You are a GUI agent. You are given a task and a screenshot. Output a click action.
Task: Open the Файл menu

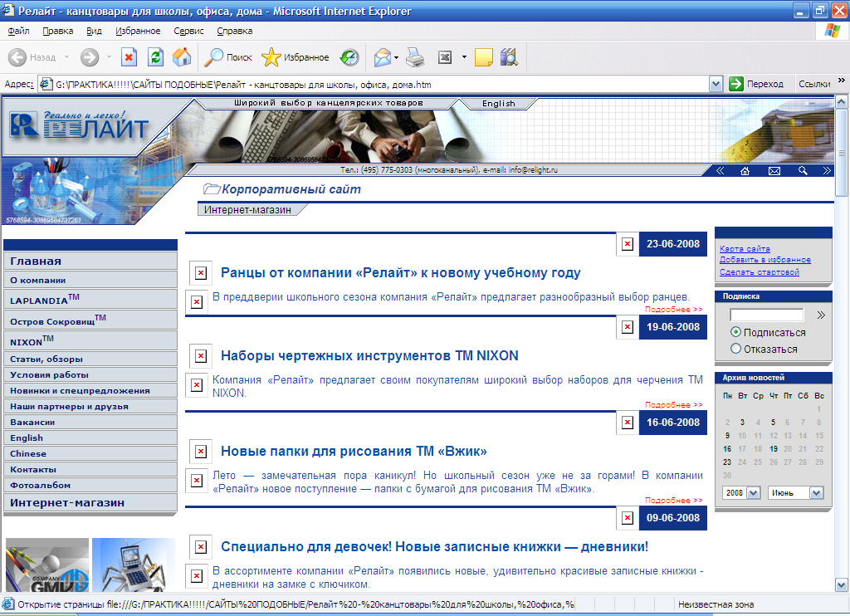(x=18, y=31)
